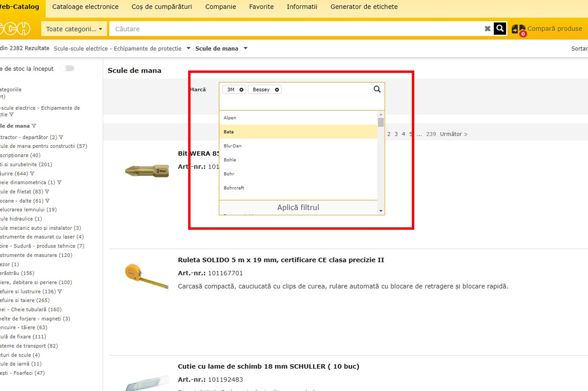The height and width of the screenshot is (391, 588).
Task: Click filter icon next to dalte (61)
Action: click(47, 201)
